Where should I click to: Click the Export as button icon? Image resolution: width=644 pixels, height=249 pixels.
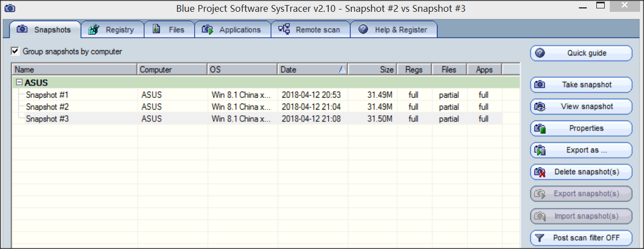pyautogui.click(x=540, y=150)
